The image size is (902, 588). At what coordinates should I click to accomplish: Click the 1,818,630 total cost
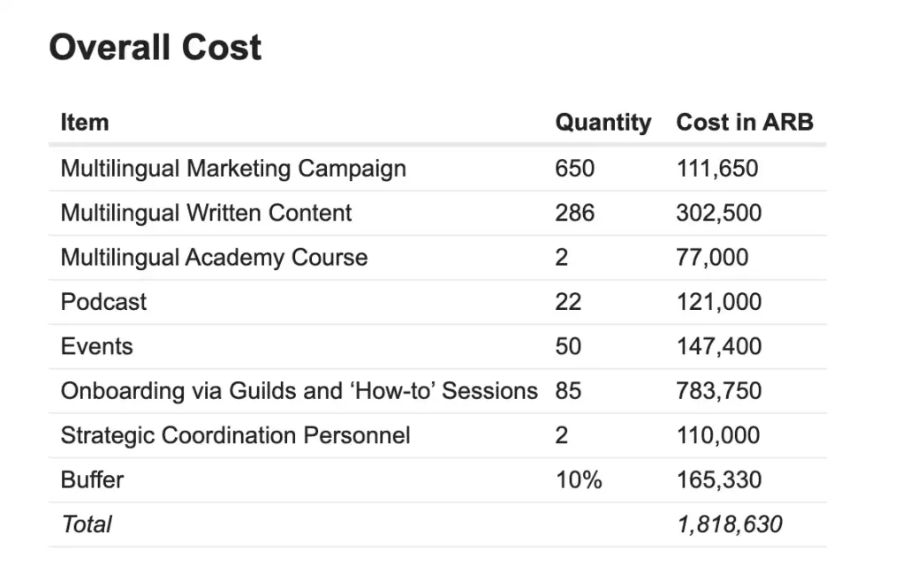point(730,524)
